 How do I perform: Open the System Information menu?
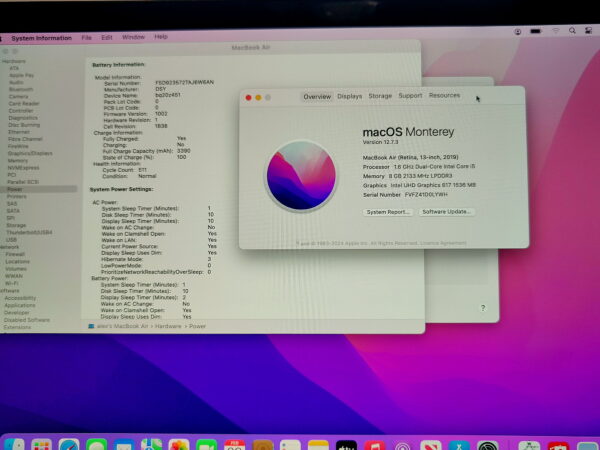click(41, 38)
